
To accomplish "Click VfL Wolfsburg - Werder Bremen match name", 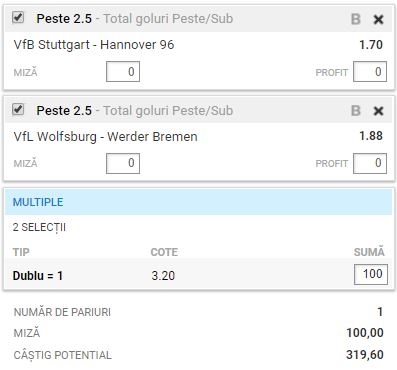I will point(106,136).
